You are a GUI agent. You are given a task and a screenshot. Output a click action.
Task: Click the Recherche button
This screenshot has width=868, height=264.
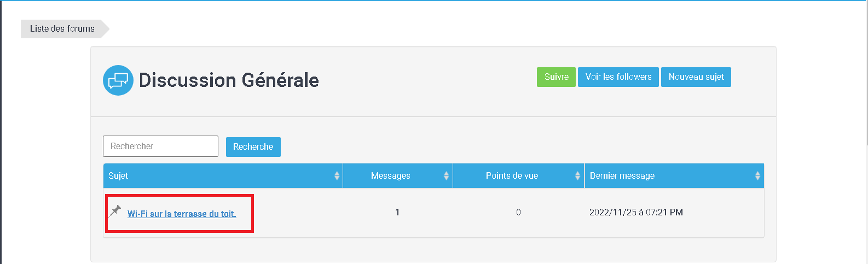pos(253,147)
